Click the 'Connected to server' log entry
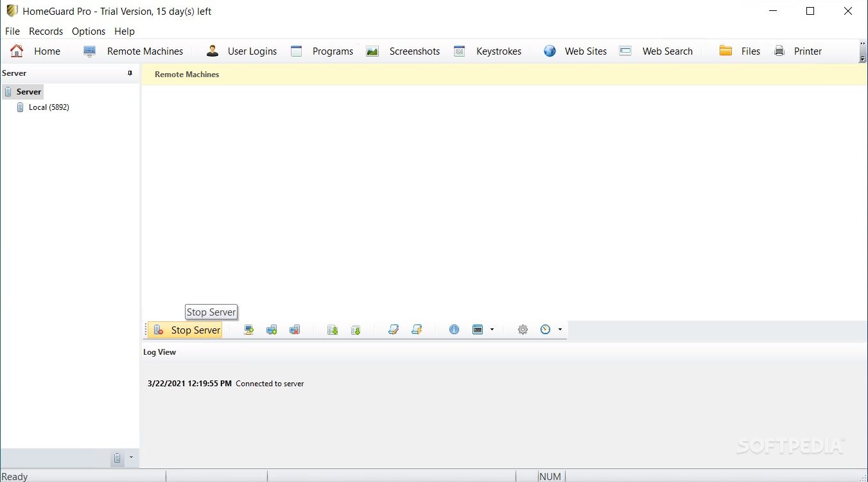Screen dimensions: 868x482 (270, 384)
